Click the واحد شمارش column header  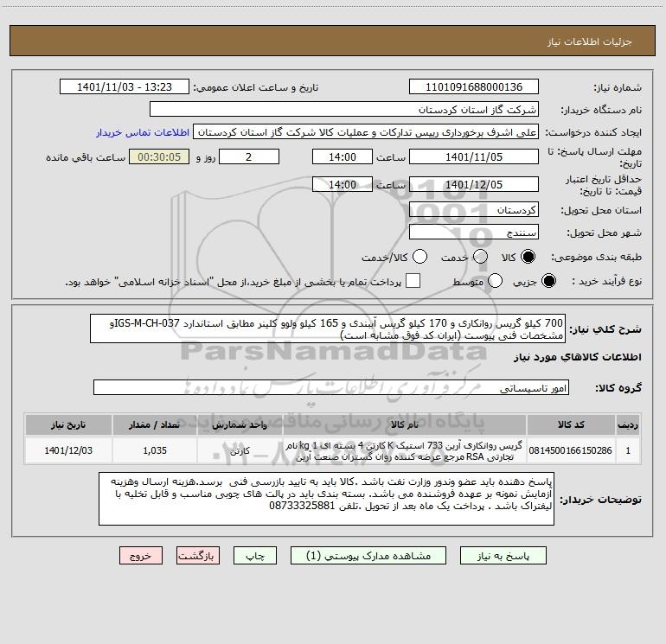(240, 424)
